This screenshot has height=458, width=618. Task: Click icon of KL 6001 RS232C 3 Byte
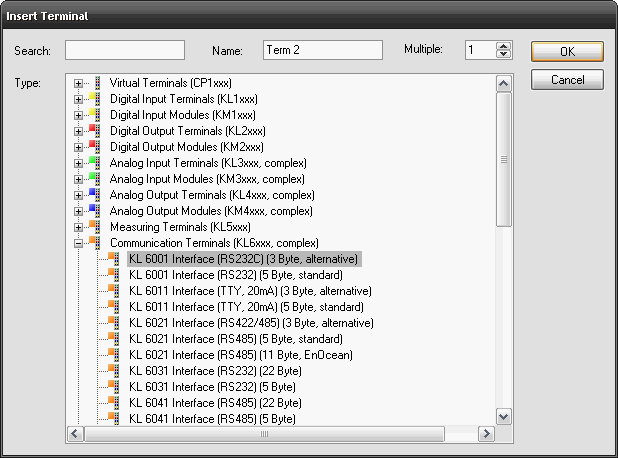pos(114,259)
